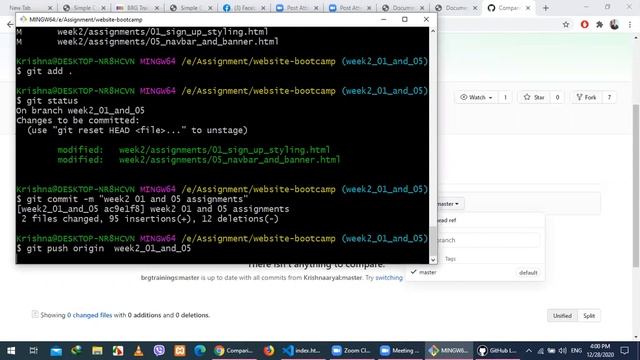Show hidden system tray icons

point(529,350)
